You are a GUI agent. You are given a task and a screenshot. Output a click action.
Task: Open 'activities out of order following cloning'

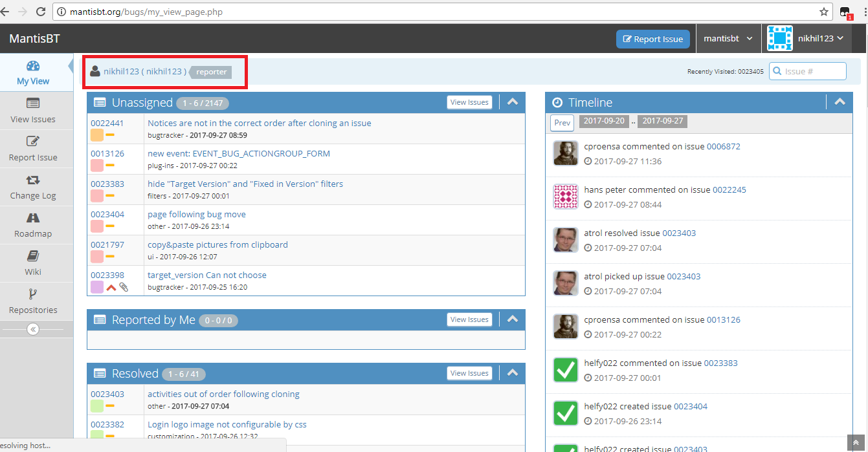[223, 394]
